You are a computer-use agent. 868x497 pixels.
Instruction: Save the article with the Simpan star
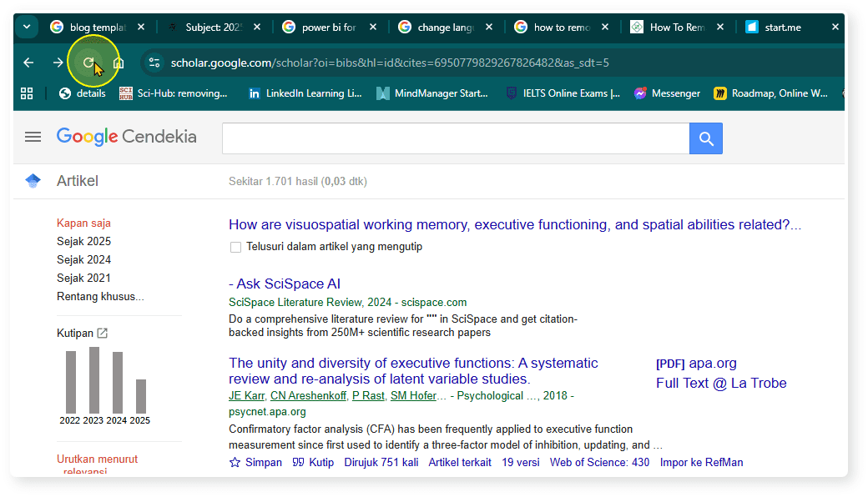click(x=255, y=462)
